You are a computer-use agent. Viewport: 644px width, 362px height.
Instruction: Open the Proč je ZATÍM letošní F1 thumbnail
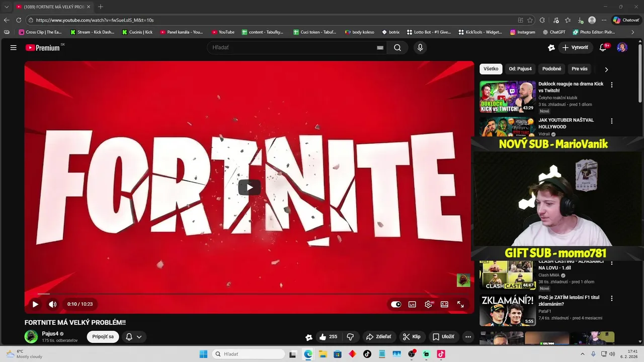(507, 310)
